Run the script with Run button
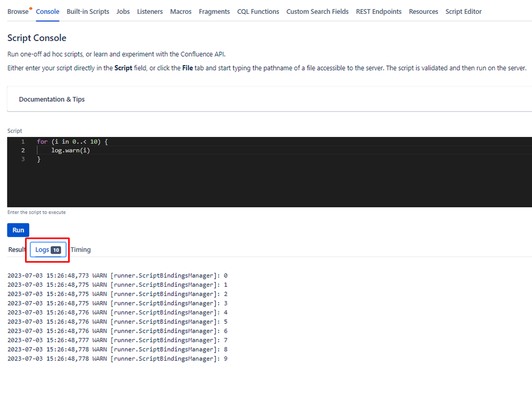Viewport: 532px width, 396px height. click(18, 230)
